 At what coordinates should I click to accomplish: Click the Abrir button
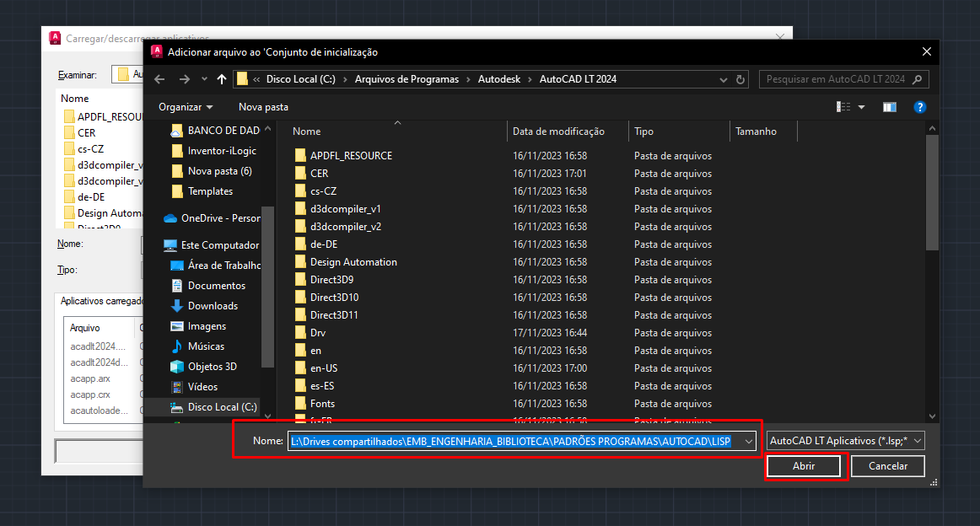coord(803,466)
